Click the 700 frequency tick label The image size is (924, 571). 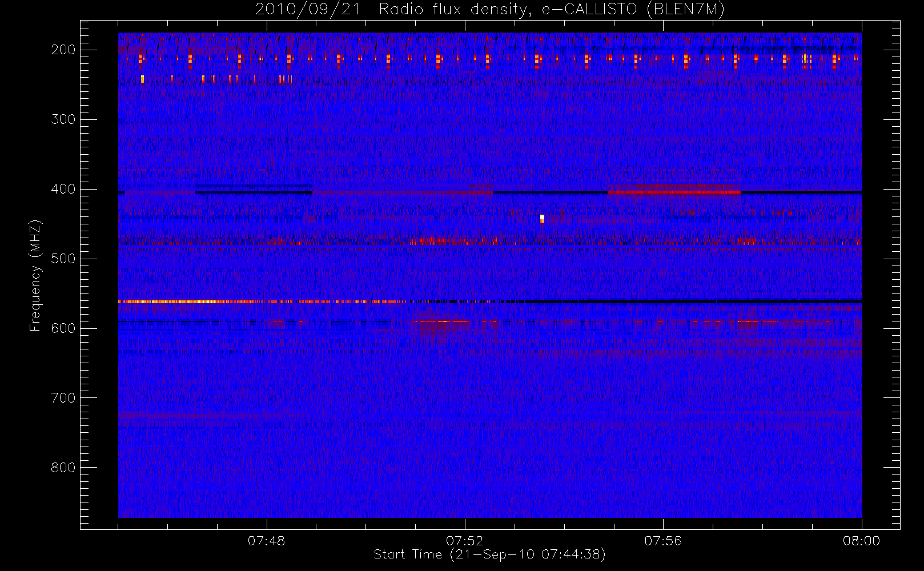pos(63,398)
